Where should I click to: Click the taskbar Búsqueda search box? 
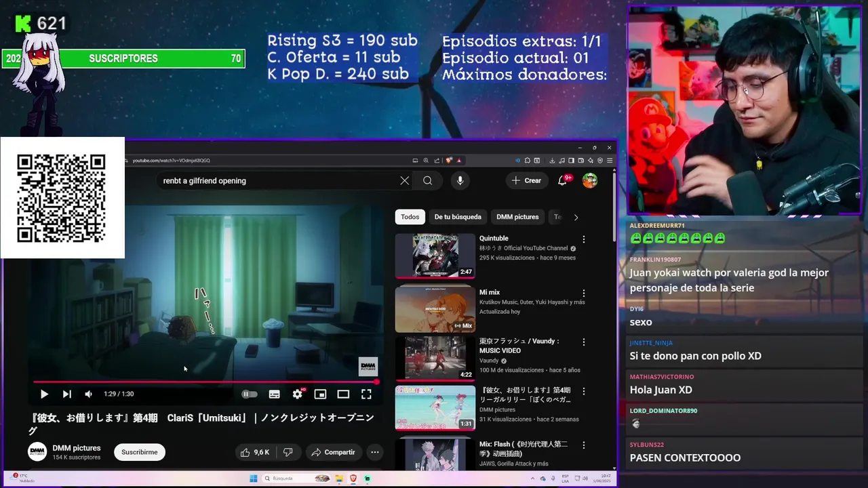point(297,479)
